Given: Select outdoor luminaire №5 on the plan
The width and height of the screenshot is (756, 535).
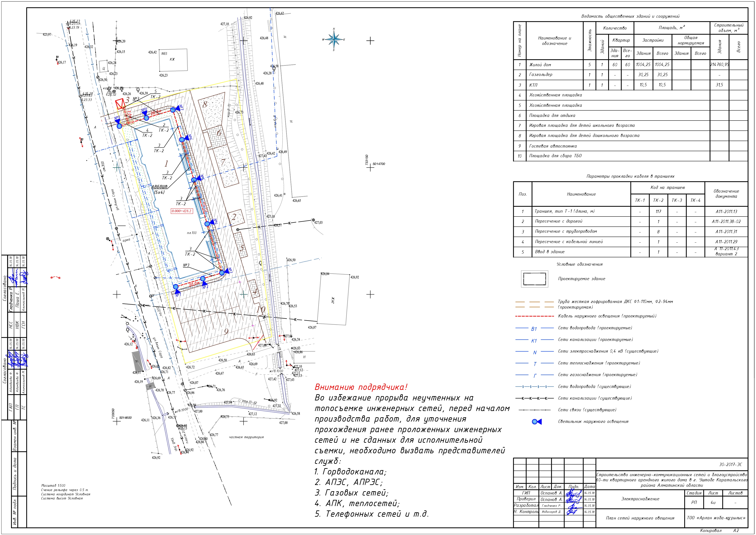Looking at the screenshot, I should click(194, 180).
